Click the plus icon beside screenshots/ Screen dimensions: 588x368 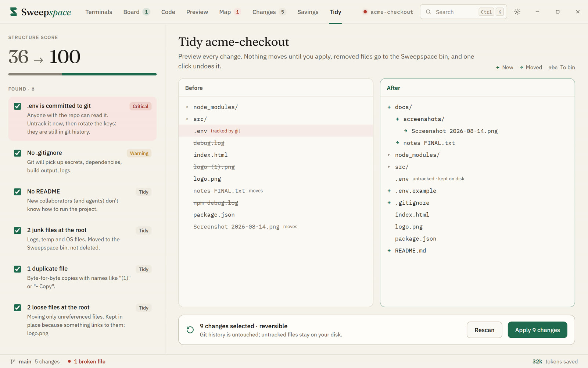(397, 119)
